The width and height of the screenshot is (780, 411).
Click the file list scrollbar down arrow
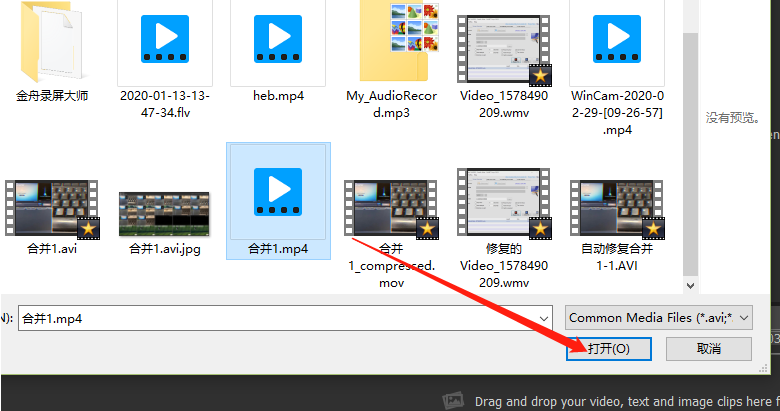(x=690, y=286)
